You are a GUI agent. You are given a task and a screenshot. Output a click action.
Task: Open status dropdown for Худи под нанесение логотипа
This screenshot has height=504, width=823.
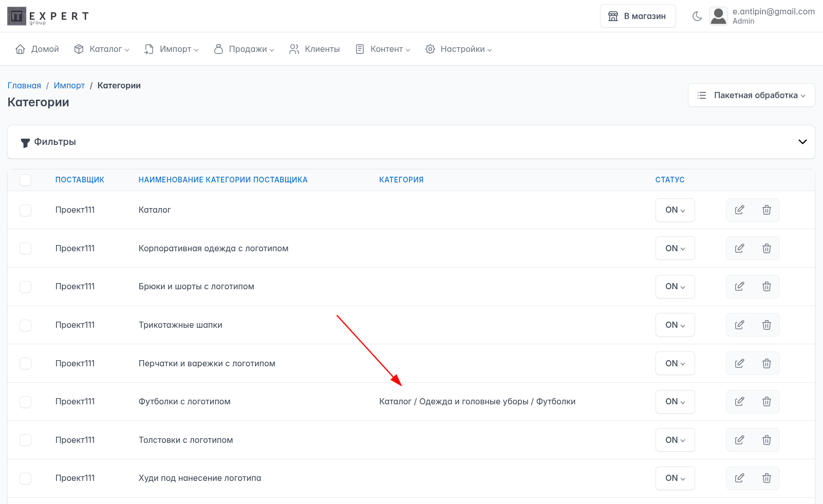675,478
